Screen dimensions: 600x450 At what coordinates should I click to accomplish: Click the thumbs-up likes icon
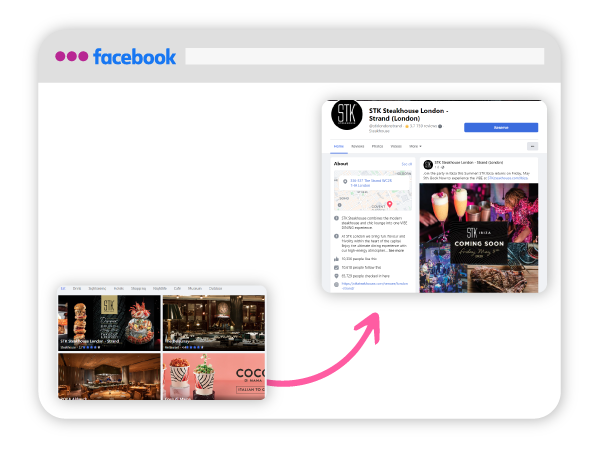coord(336,259)
